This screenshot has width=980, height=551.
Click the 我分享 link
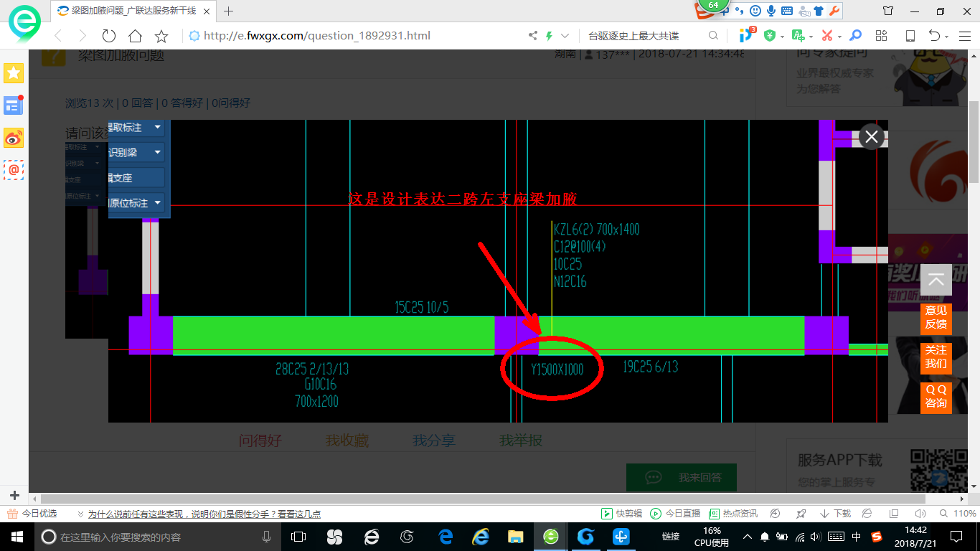[x=434, y=441]
